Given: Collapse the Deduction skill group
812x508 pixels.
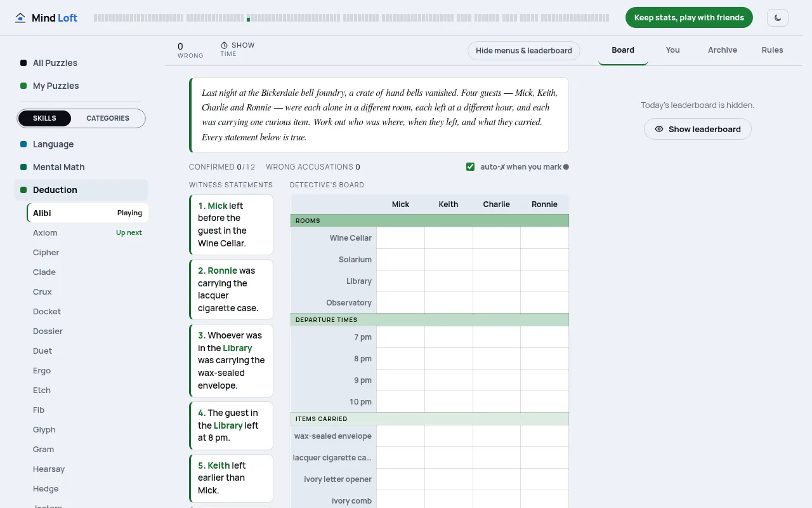Looking at the screenshot, I should 81,190.
